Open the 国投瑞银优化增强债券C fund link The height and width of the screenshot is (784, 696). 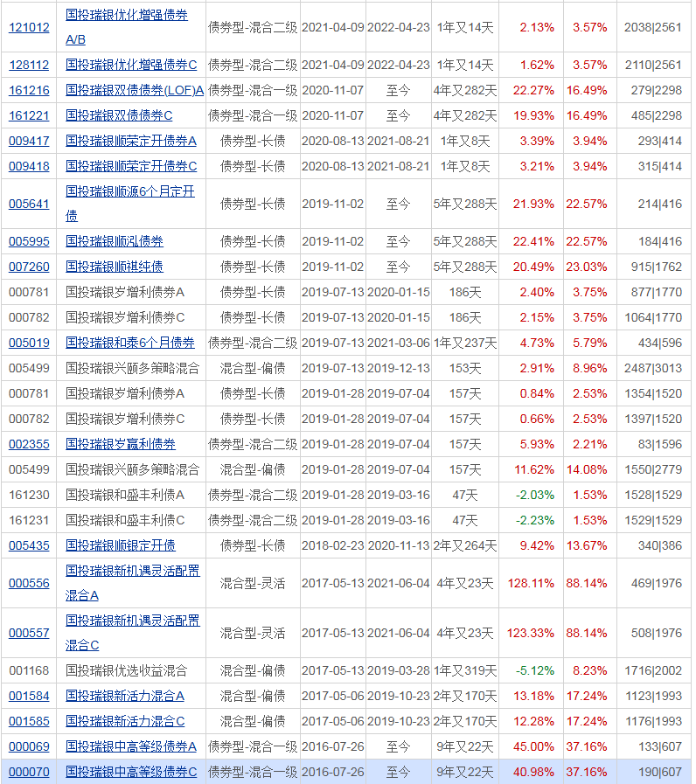[x=131, y=65]
